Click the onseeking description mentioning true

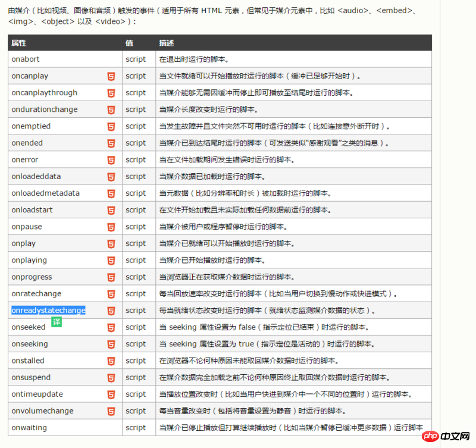click(x=267, y=344)
